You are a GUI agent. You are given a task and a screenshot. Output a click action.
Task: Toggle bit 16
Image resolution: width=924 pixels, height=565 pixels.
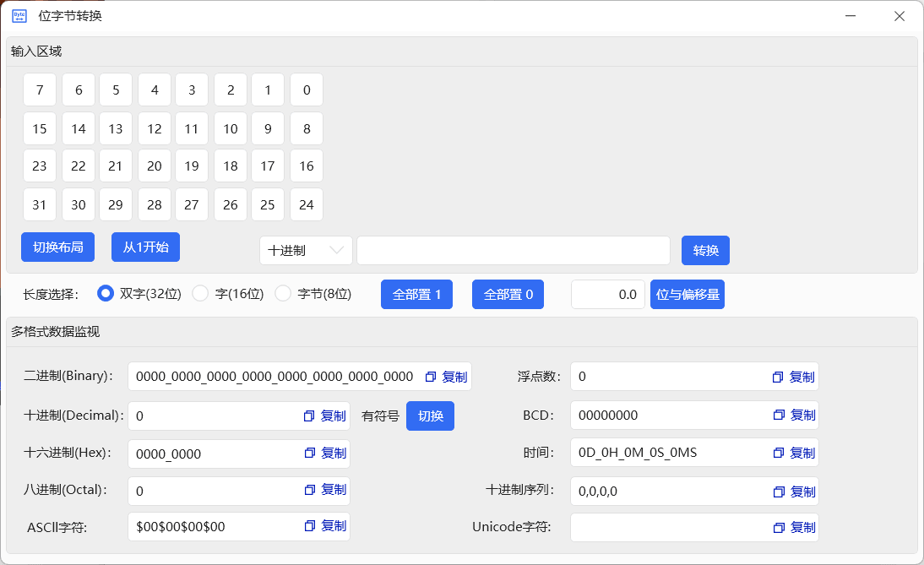coord(307,166)
